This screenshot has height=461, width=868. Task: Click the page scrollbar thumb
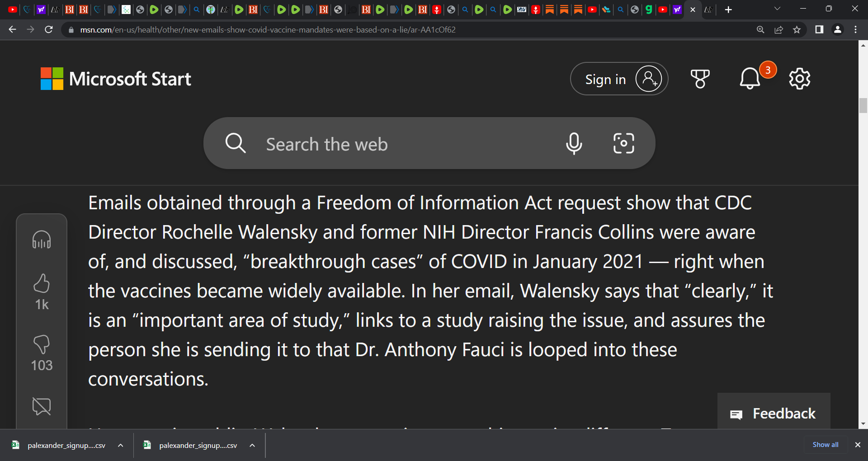pyautogui.click(x=863, y=105)
